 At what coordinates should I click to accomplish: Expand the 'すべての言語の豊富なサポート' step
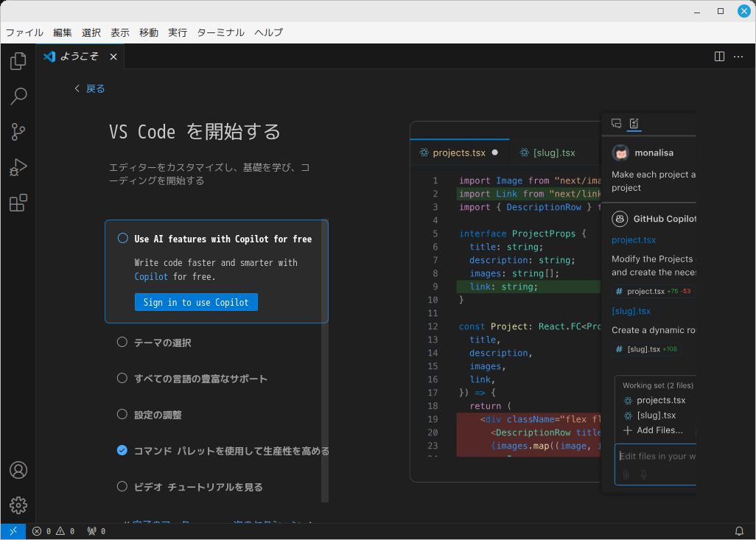[x=200, y=379]
